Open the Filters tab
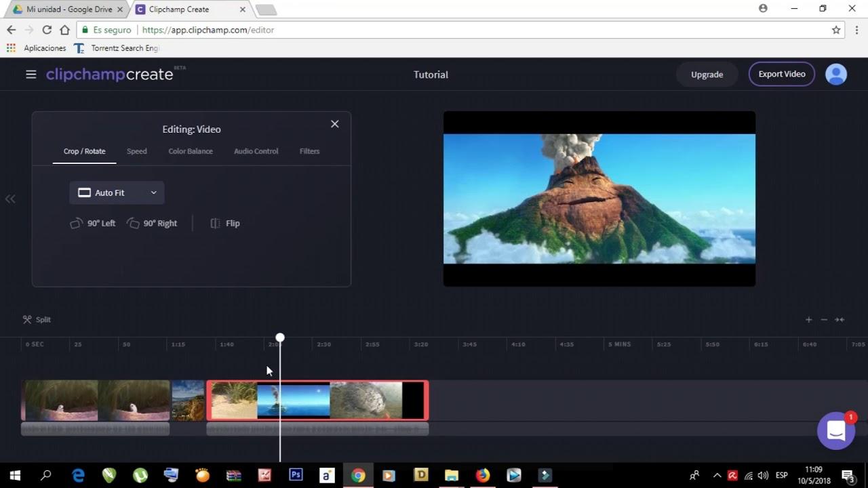The height and width of the screenshot is (488, 868). click(x=309, y=151)
